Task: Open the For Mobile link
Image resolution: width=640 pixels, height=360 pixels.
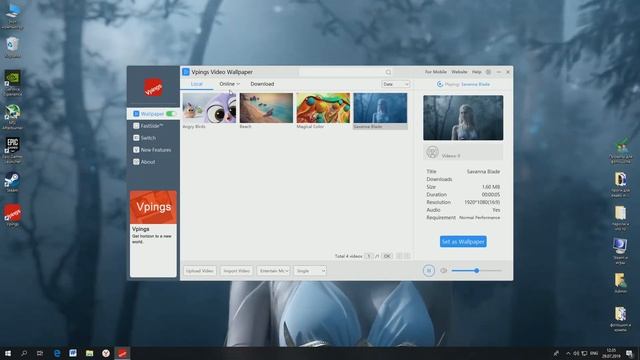Action: click(436, 72)
